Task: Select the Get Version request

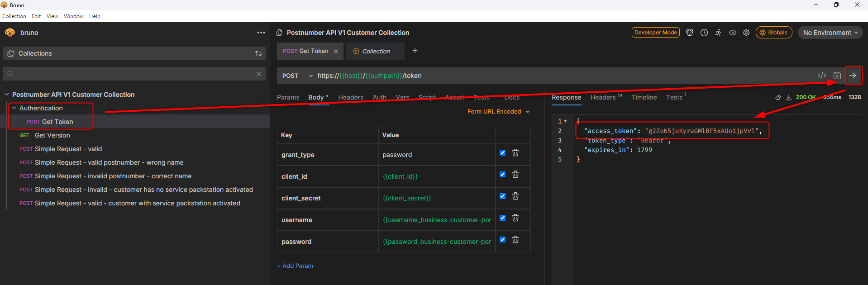Action: click(52, 135)
